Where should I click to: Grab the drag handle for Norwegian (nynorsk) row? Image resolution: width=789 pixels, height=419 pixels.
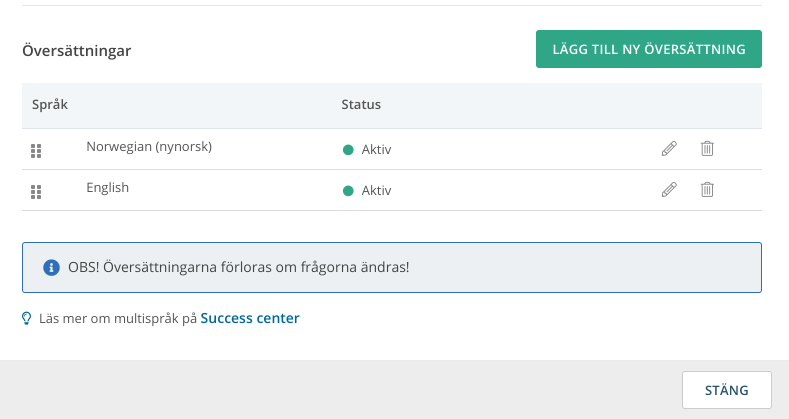[x=36, y=150]
